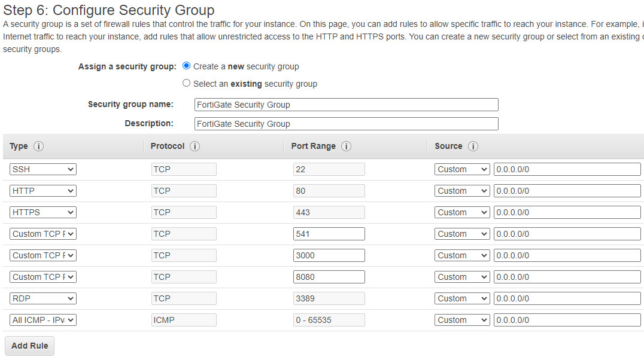Click the info icon beside Type header

point(39,146)
